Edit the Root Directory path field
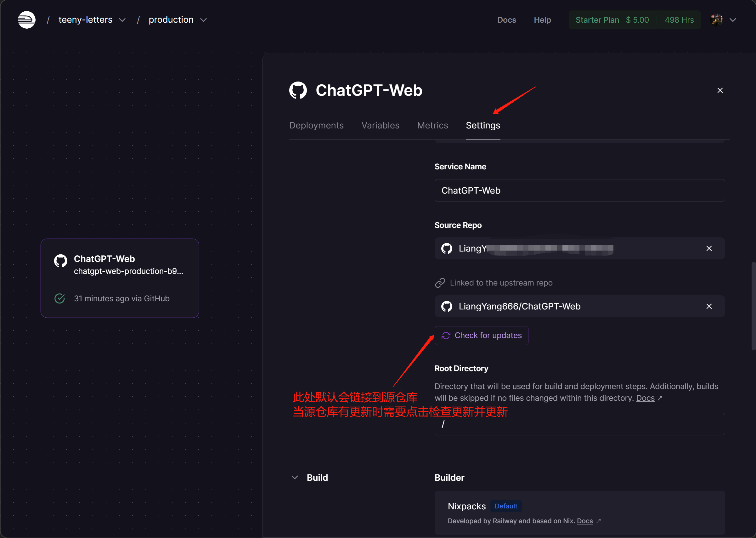The image size is (756, 538). 579,424
